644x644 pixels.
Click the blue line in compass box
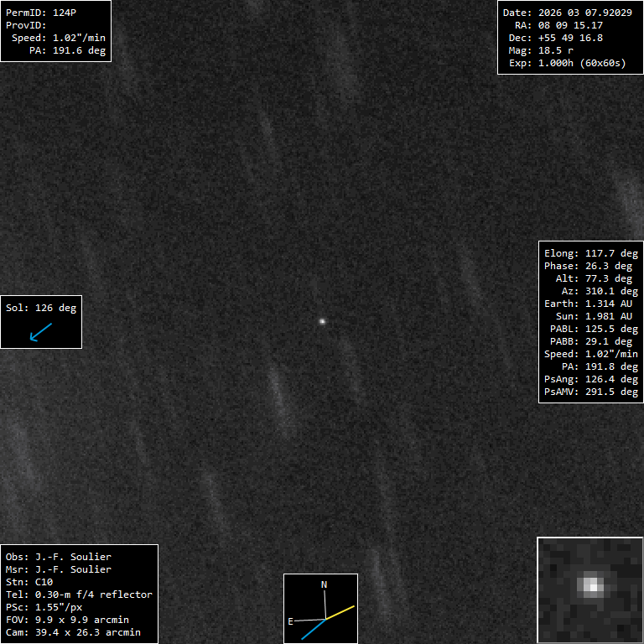[x=313, y=629]
